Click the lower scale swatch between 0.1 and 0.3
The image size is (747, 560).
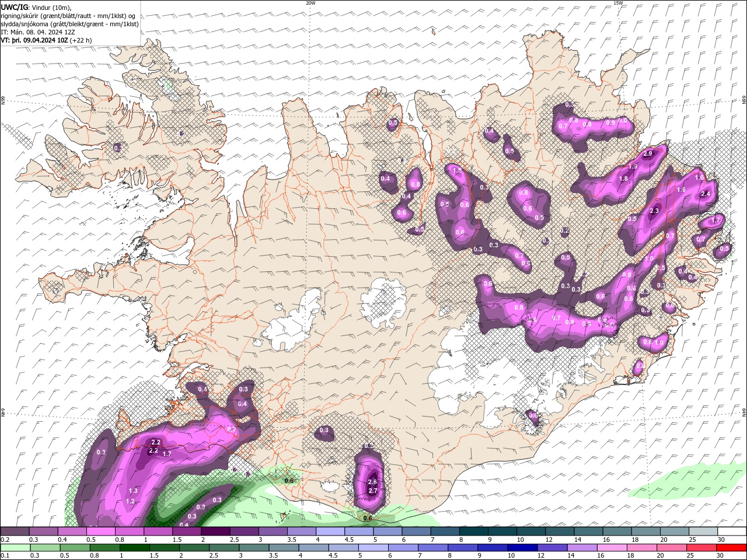[x=15, y=548]
